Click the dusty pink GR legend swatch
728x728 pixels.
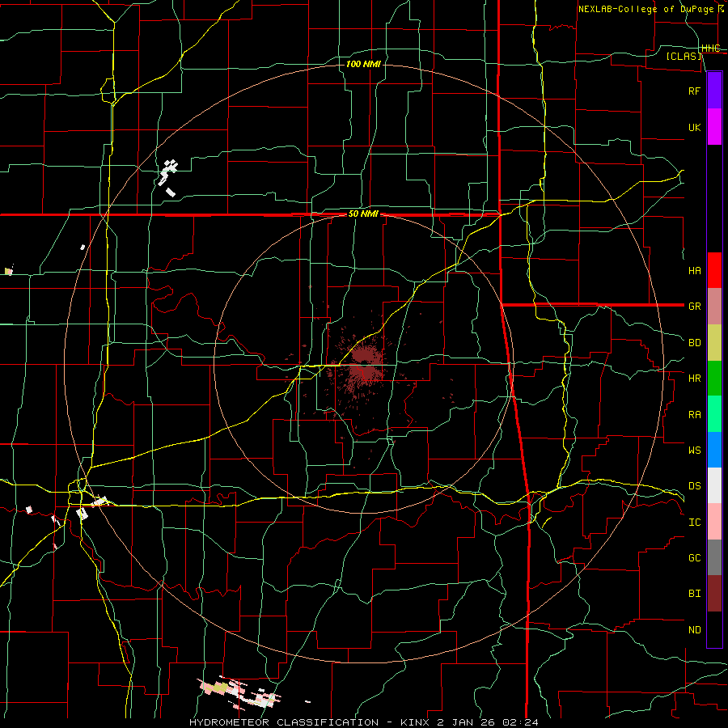(x=714, y=307)
